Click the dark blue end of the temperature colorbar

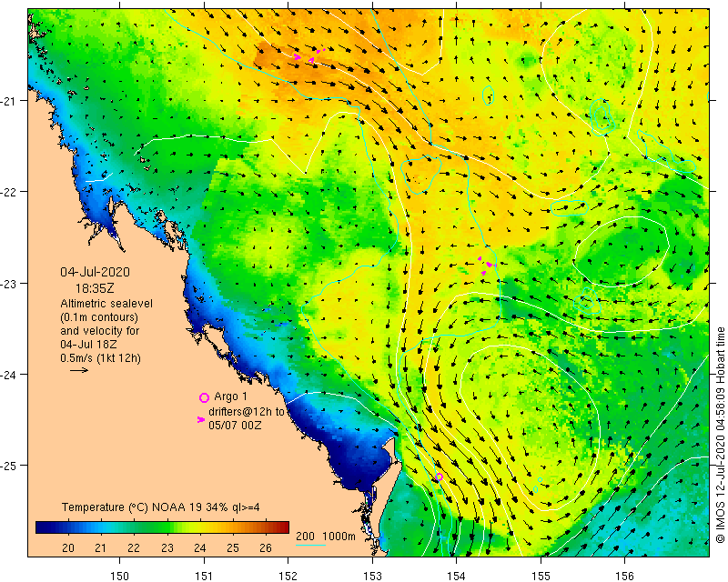40,527
